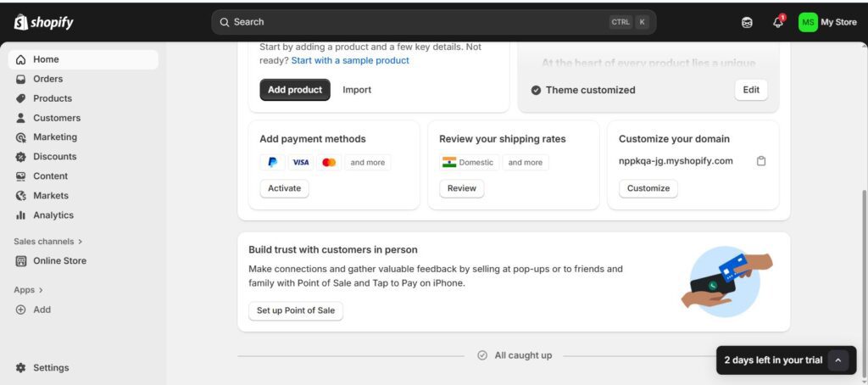Open the notifications bell icon
The height and width of the screenshot is (385, 868).
point(778,22)
